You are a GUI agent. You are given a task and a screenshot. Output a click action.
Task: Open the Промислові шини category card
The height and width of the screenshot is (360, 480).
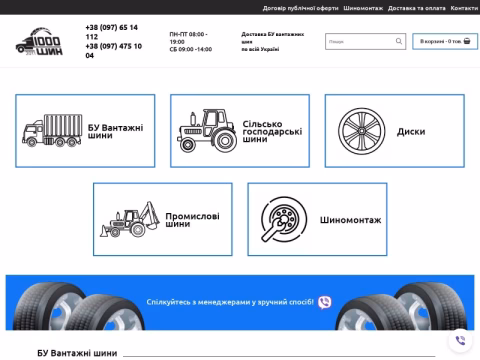(x=163, y=219)
